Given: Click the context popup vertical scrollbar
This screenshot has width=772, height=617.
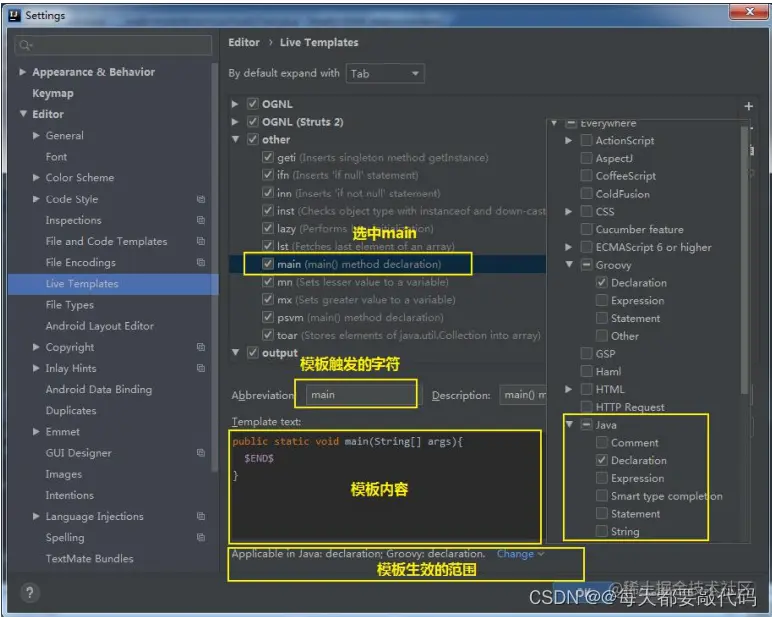Looking at the screenshot, I should tap(744, 259).
